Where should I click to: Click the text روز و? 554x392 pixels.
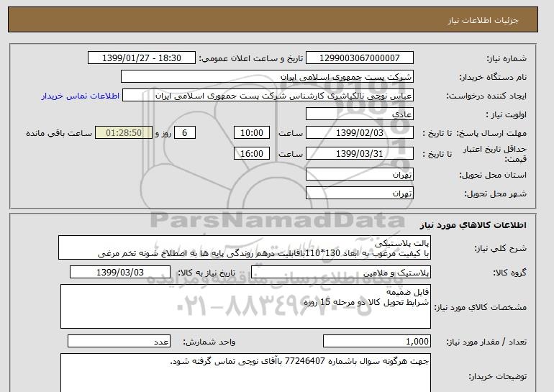click(163, 133)
